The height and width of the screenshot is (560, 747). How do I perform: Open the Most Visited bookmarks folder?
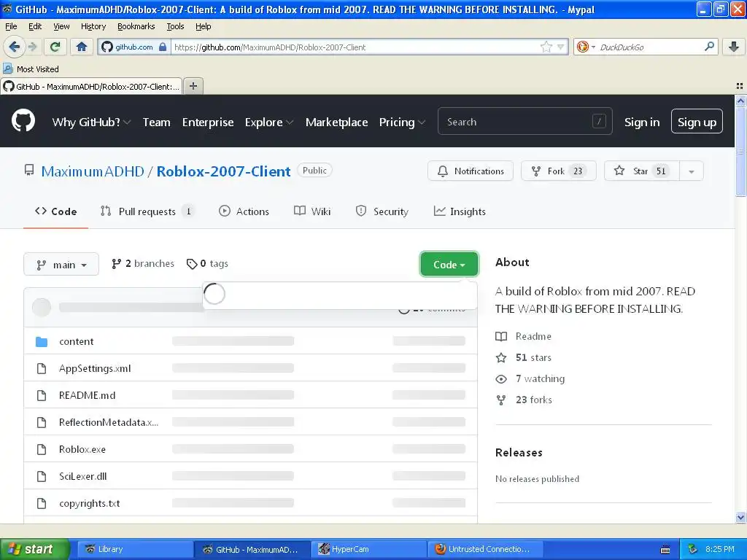pos(31,69)
